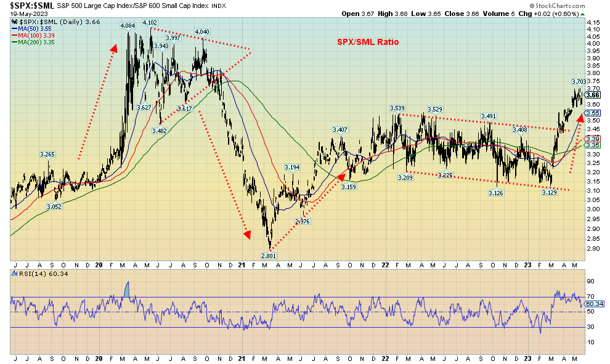
Task: Click the 3.703 recent high label
Action: tap(579, 81)
